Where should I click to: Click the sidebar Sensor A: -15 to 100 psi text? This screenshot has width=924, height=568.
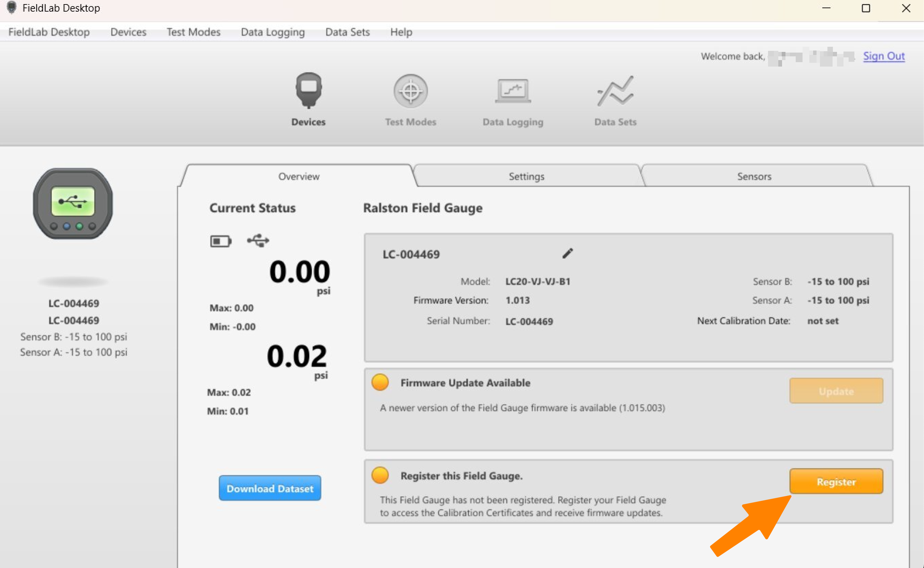click(x=74, y=352)
